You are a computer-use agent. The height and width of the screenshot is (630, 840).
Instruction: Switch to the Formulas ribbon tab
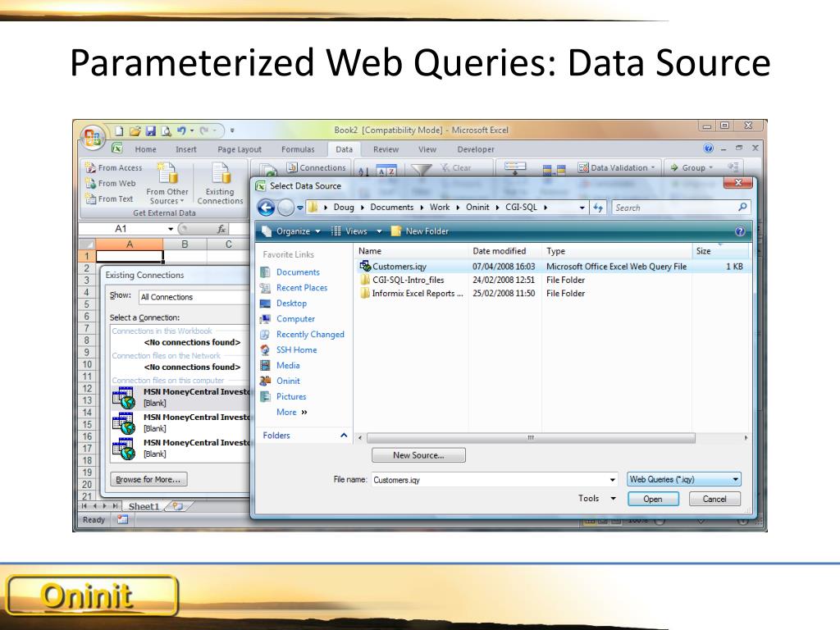pyautogui.click(x=298, y=149)
